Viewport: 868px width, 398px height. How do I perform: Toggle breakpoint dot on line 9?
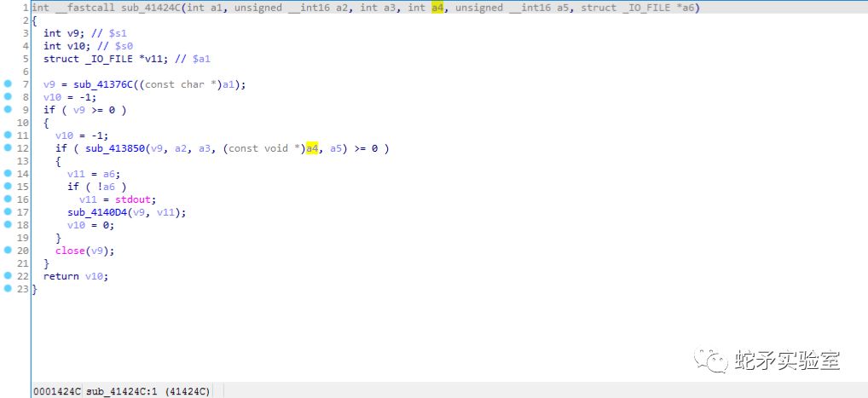click(x=8, y=110)
